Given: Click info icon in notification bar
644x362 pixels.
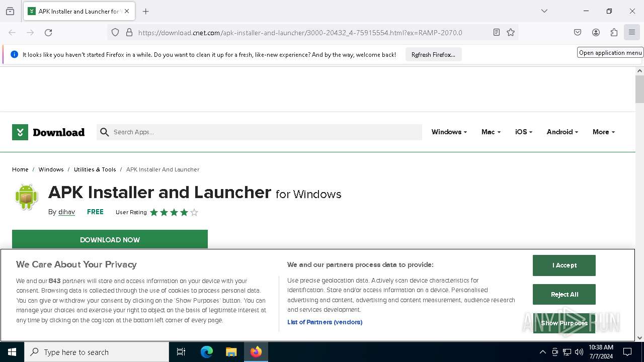Looking at the screenshot, I should point(14,55).
